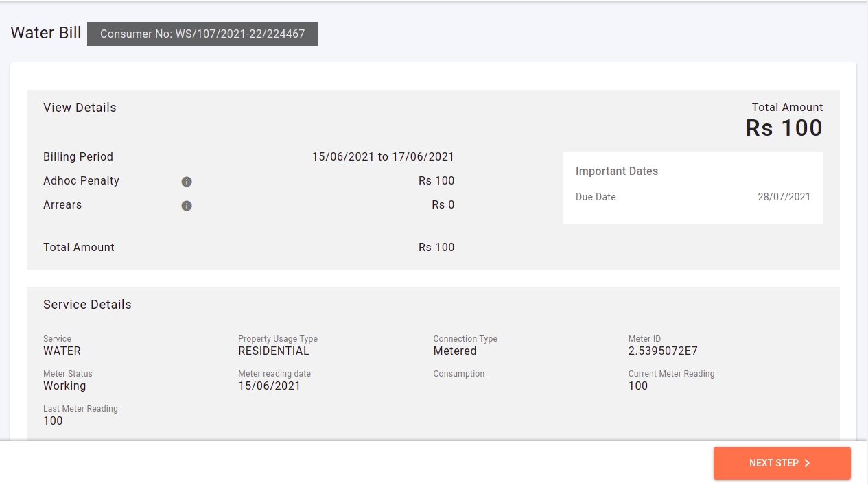Click the Adhoc Penalty amount Rs 100
Image resolution: width=868 pixels, height=485 pixels.
pos(436,181)
